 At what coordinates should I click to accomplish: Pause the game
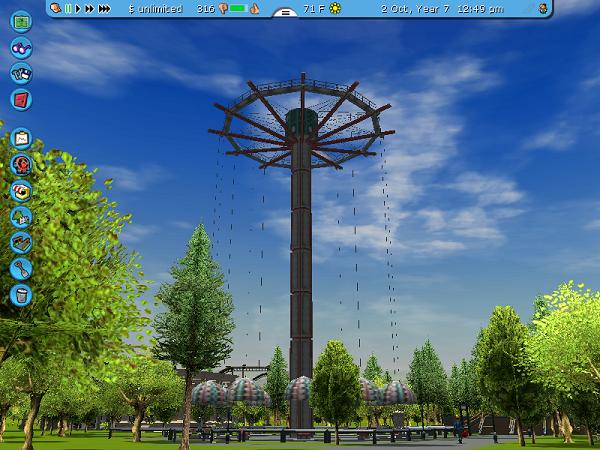[x=69, y=8]
